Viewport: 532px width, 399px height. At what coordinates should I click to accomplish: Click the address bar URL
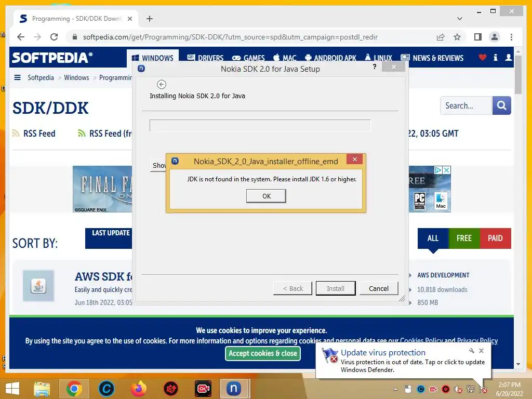click(230, 37)
